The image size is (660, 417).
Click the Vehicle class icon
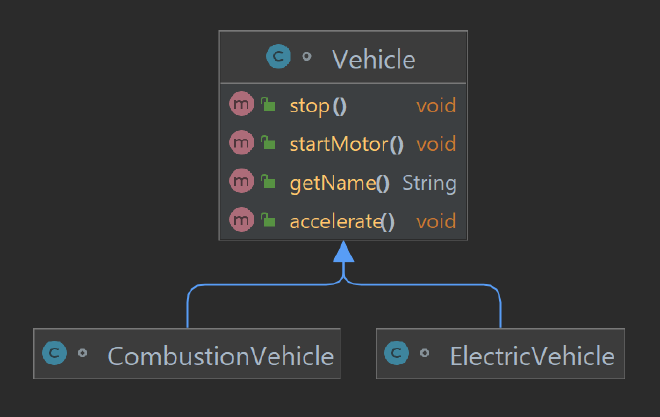click(278, 56)
